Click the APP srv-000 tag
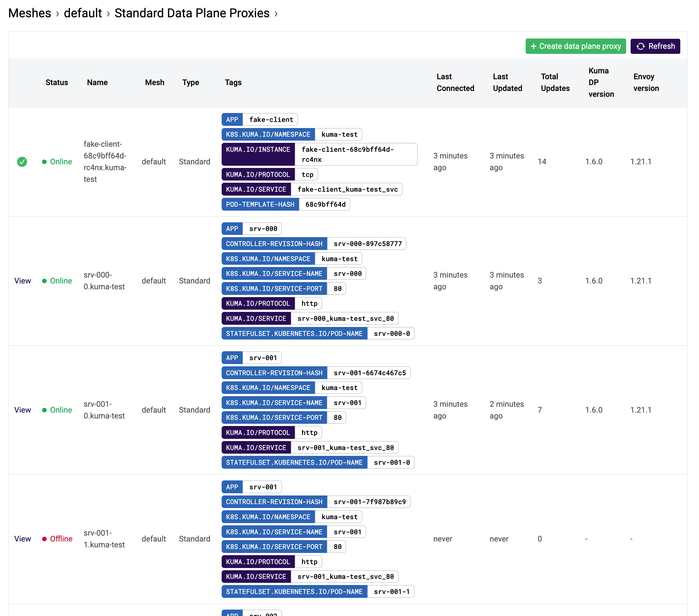The height and width of the screenshot is (616, 699). [x=252, y=229]
